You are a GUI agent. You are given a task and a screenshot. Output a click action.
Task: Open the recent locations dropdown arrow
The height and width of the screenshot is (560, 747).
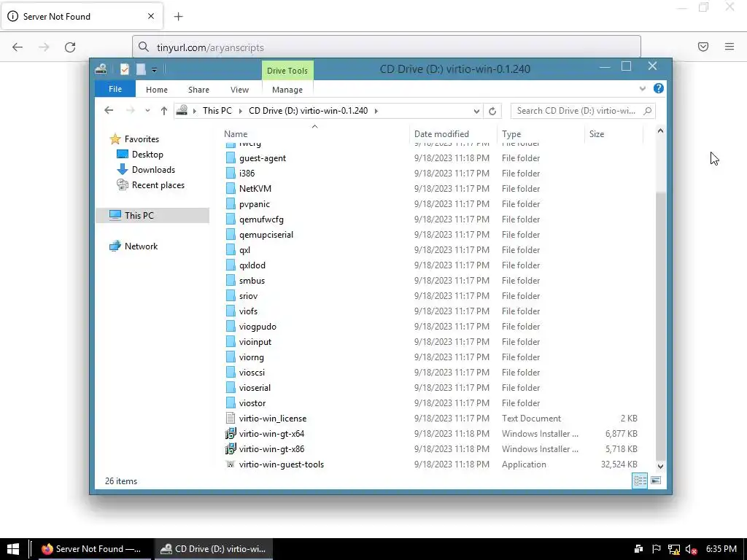click(147, 111)
